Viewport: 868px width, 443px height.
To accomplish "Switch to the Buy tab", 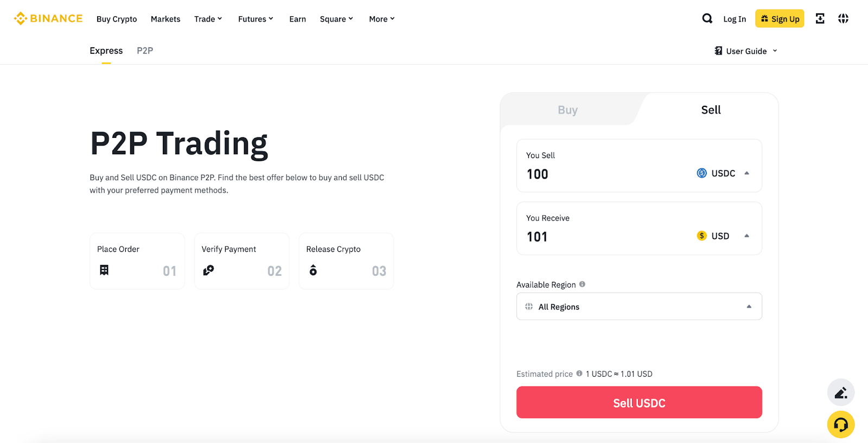I will click(x=567, y=110).
